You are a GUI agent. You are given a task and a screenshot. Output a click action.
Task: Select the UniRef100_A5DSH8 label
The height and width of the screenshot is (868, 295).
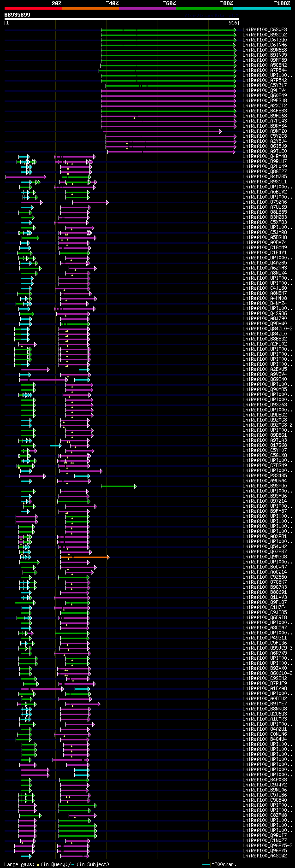[265, 237]
